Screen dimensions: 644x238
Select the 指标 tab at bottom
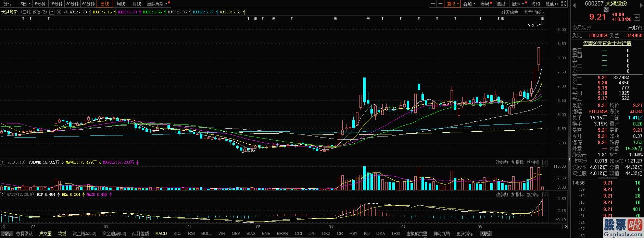7,234
